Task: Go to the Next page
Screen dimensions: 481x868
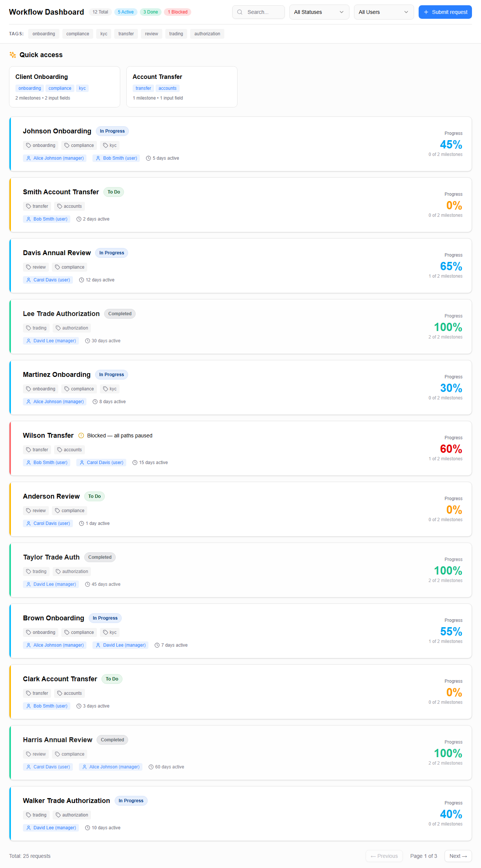Action: click(458, 856)
